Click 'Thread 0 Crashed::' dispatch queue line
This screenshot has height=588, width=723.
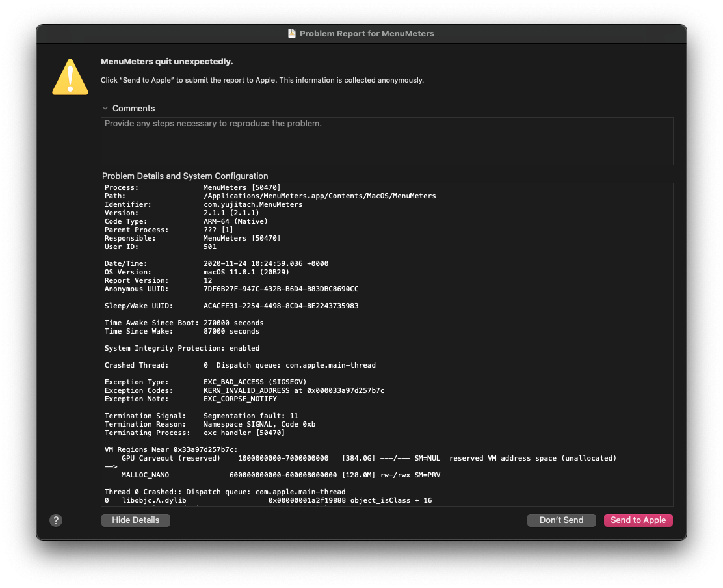pyautogui.click(x=224, y=492)
